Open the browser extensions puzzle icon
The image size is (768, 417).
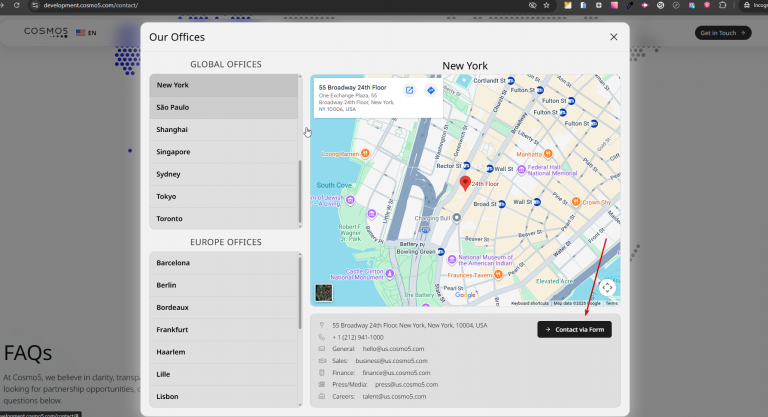(722, 5)
